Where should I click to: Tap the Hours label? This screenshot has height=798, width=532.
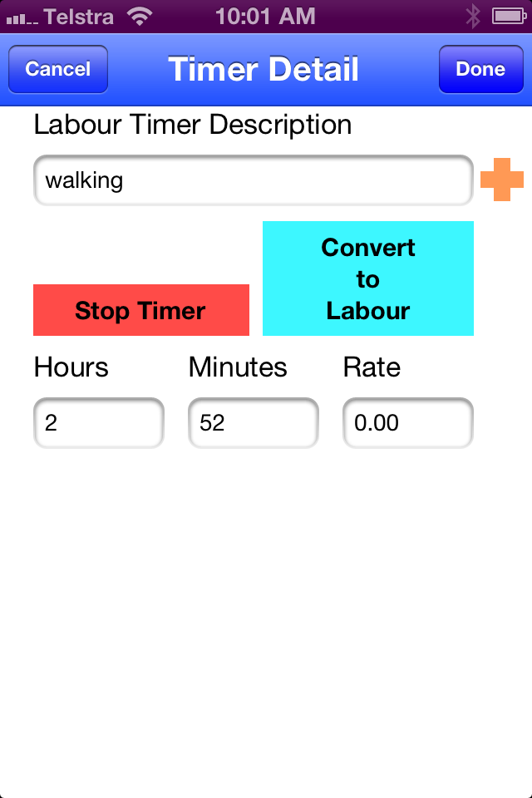pyautogui.click(x=71, y=367)
